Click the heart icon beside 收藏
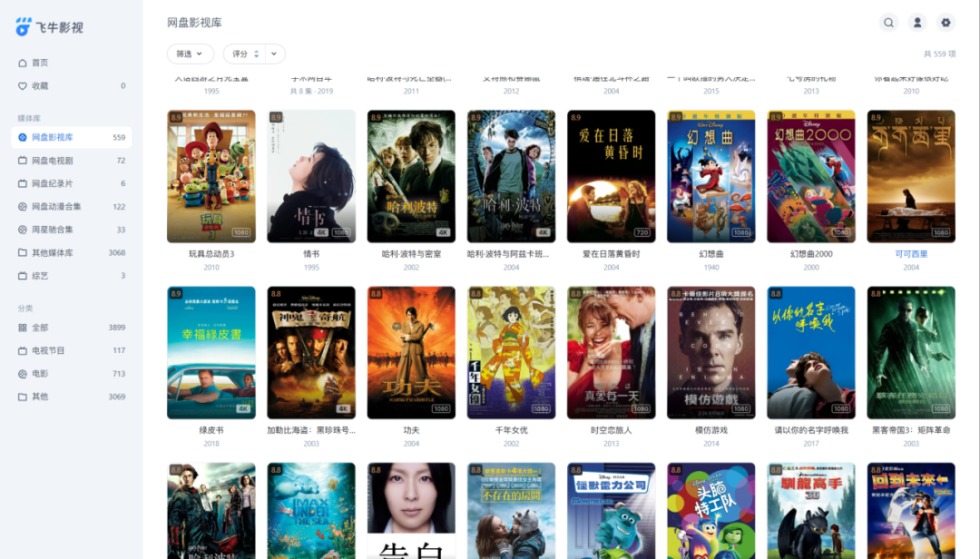 (23, 85)
